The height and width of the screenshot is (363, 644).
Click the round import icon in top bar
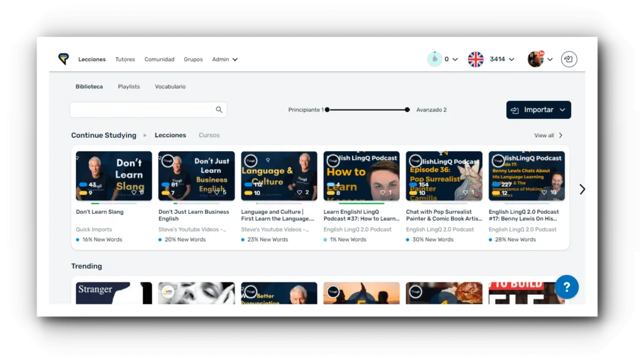(x=569, y=59)
